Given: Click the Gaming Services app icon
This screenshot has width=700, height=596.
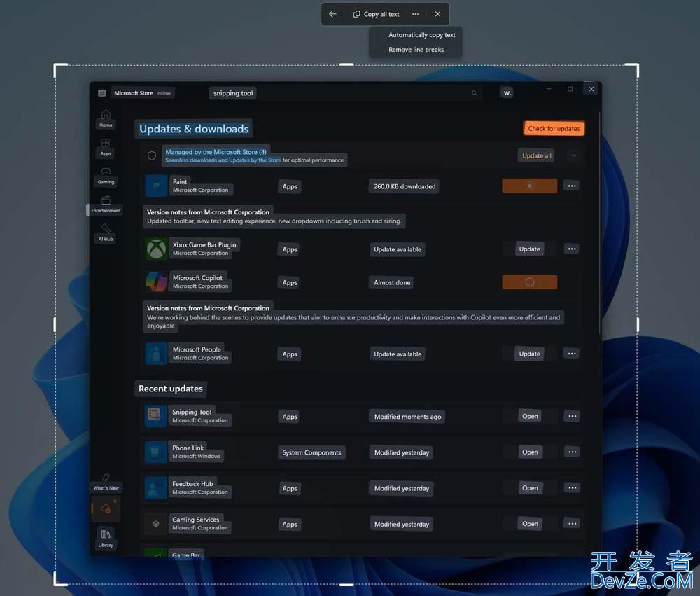Looking at the screenshot, I should pos(156,524).
